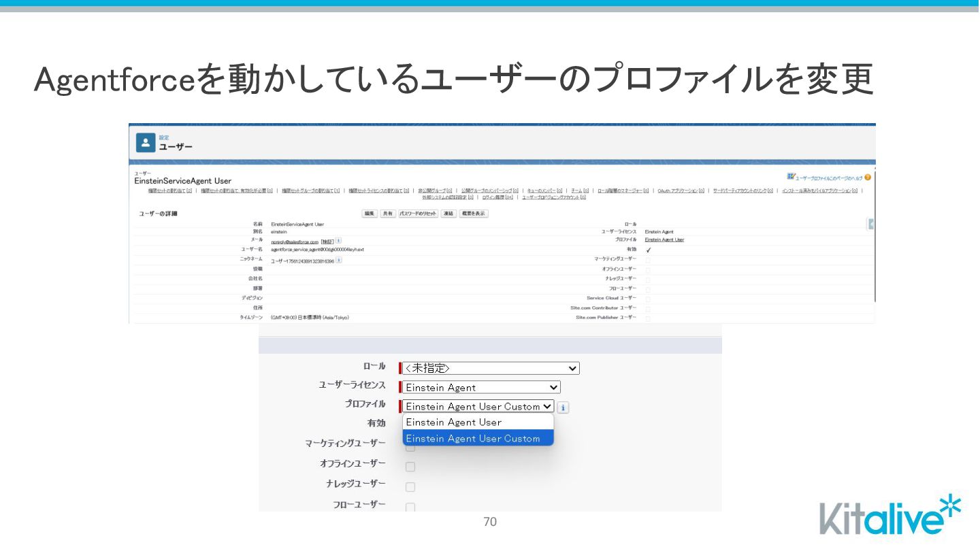Open 非公開グループ [0] link
Screen dimensions: 980x551
coord(435,190)
